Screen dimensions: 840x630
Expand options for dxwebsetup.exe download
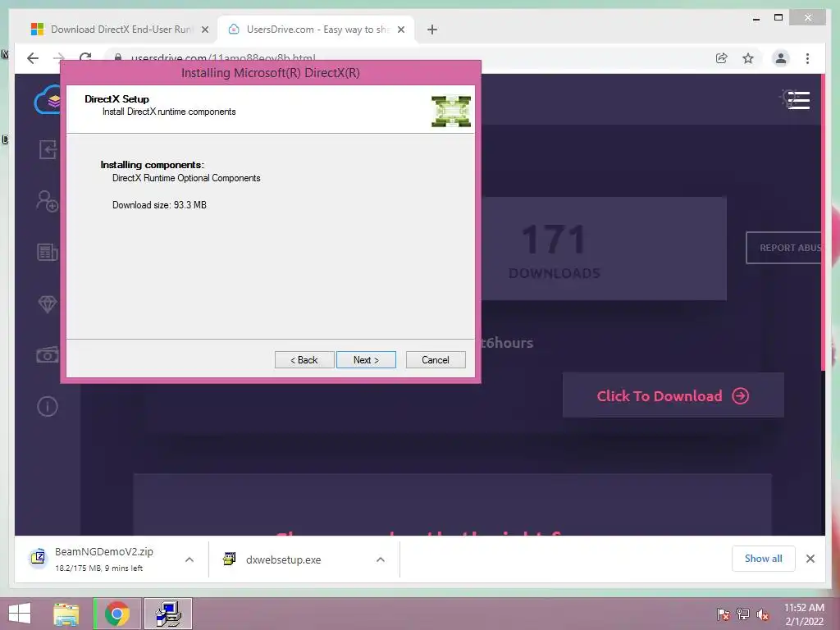point(381,559)
